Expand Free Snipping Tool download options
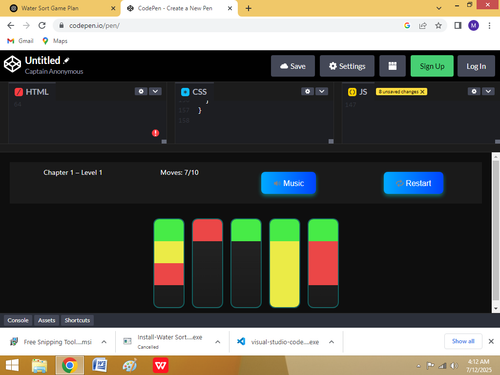The width and height of the screenshot is (500, 375). tap(104, 342)
